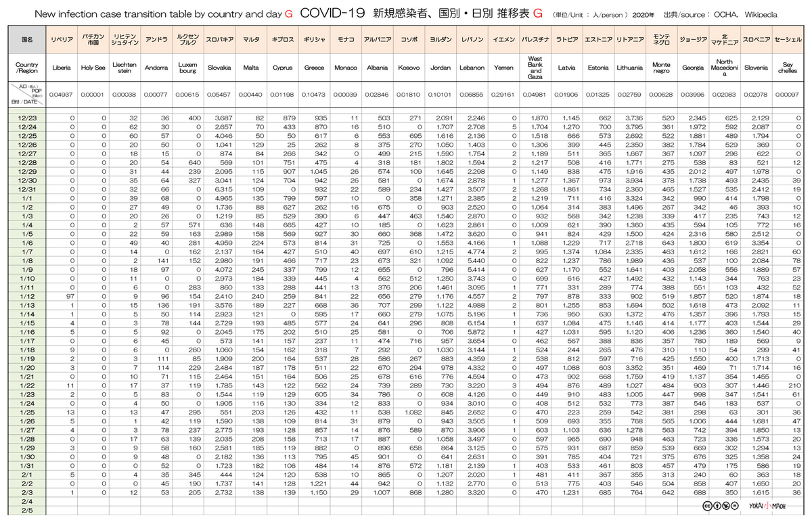Select the 'Estonia' column header
The height and width of the screenshot is (520, 812).
point(598,68)
